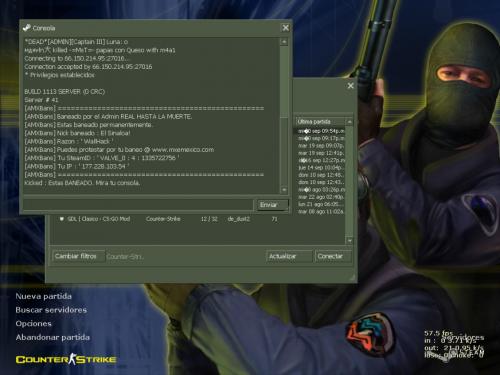Click the Conectar button
The image size is (500, 375).
(333, 256)
